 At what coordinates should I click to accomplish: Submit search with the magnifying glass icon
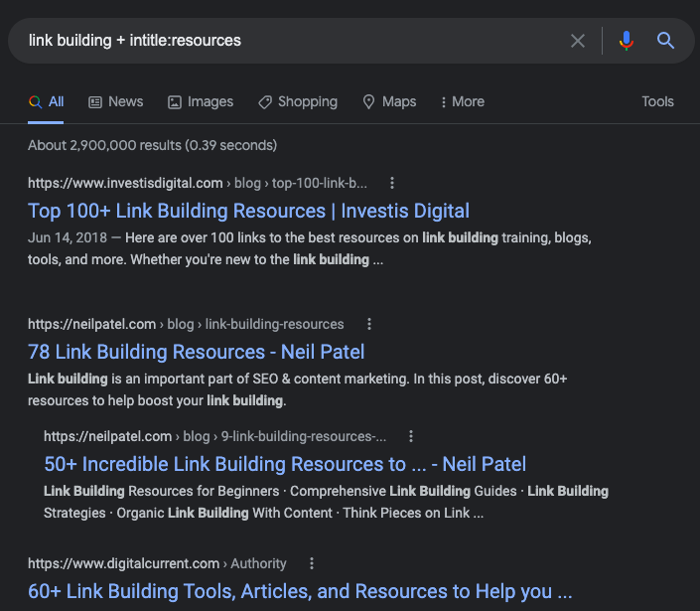coord(665,41)
